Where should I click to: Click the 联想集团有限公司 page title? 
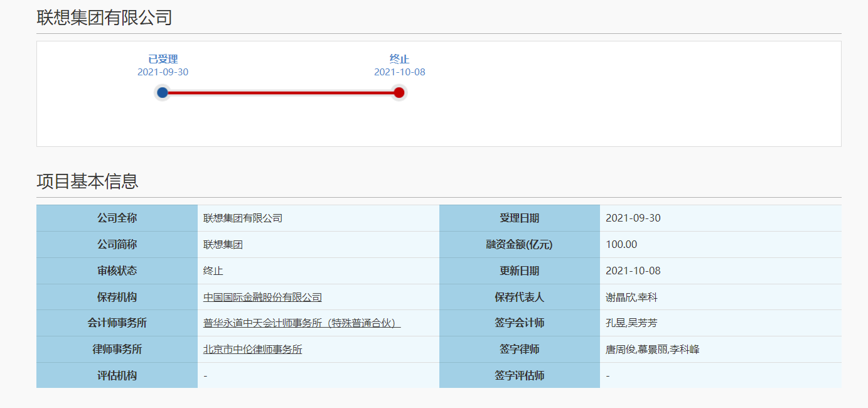point(104,18)
